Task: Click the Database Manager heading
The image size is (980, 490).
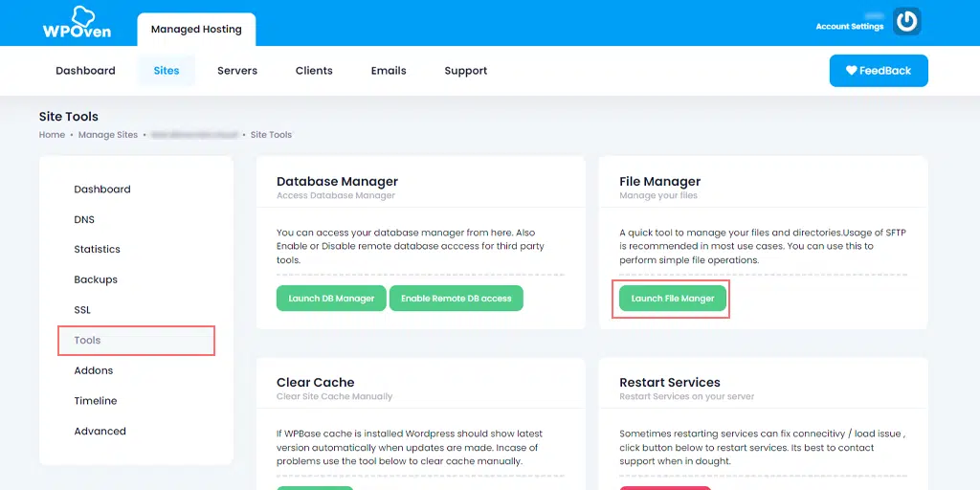Action: [338, 181]
